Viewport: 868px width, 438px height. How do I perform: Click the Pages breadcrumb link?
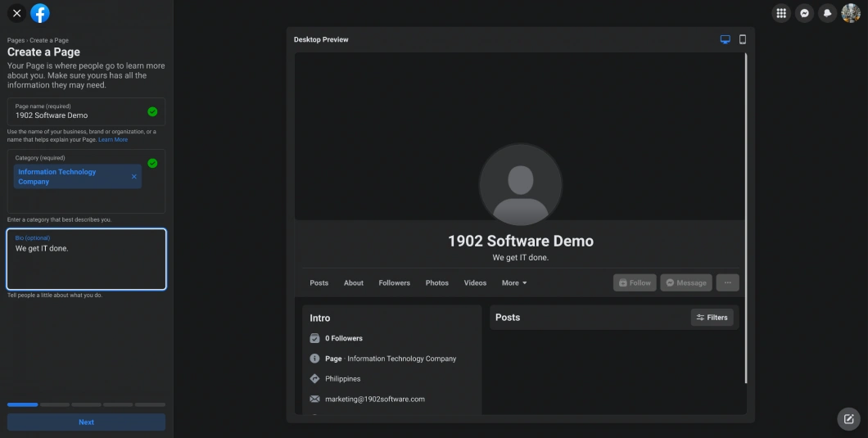point(16,40)
